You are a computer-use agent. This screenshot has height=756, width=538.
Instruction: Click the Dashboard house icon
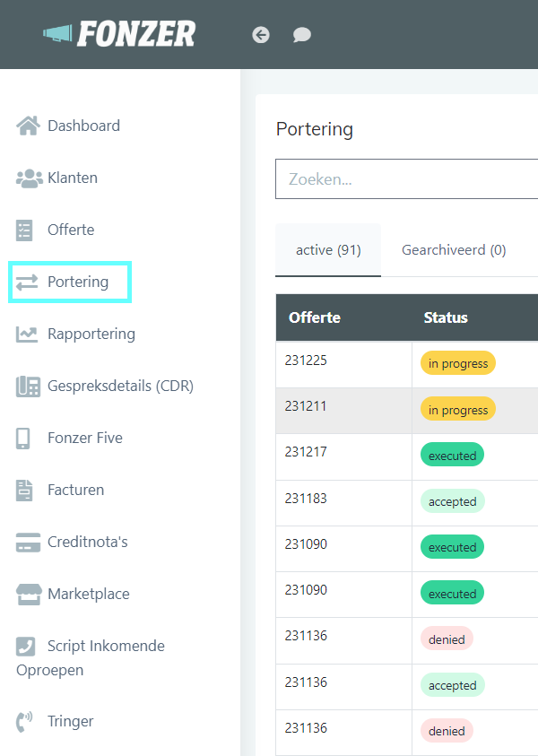point(28,126)
